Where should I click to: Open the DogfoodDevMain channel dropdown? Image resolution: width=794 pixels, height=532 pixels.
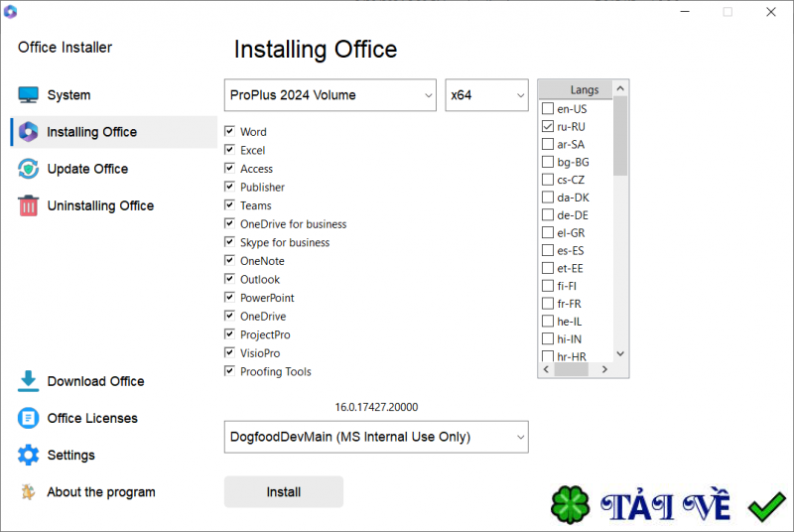[x=376, y=437]
